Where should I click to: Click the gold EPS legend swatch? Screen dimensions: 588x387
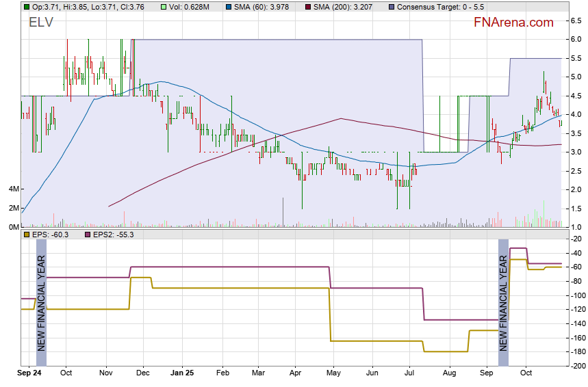(26, 235)
